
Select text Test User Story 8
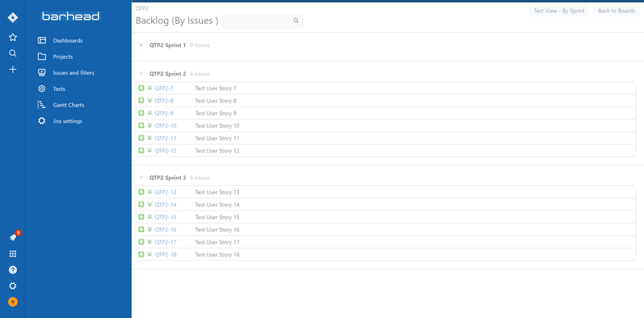(215, 101)
